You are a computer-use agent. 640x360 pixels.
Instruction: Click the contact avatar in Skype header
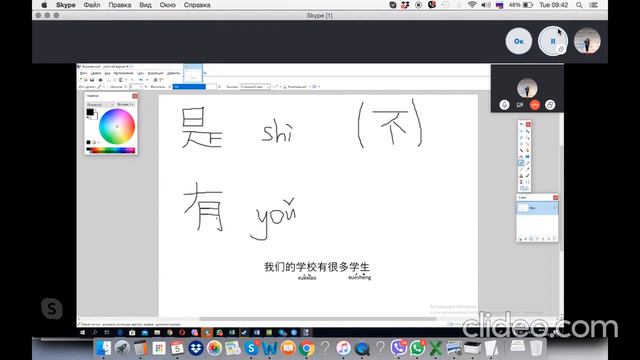click(587, 41)
